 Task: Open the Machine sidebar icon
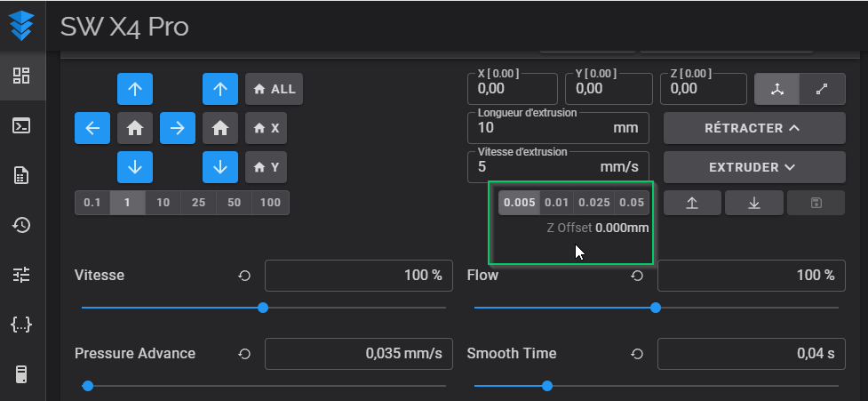pyautogui.click(x=21, y=374)
